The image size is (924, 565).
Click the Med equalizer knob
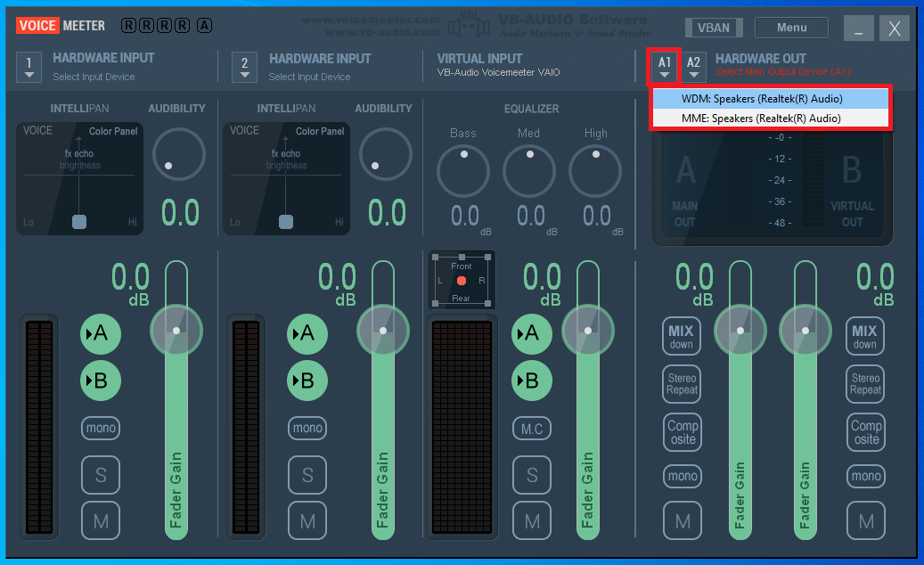529,171
